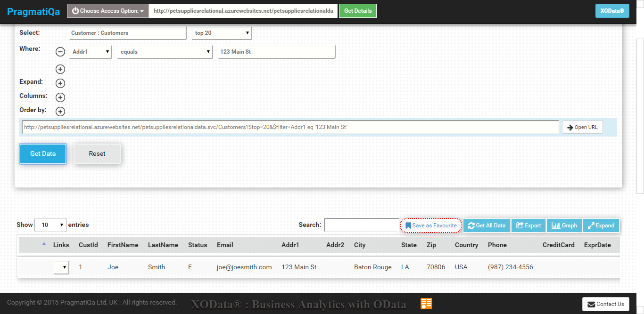Click the Get Data button

(x=43, y=154)
